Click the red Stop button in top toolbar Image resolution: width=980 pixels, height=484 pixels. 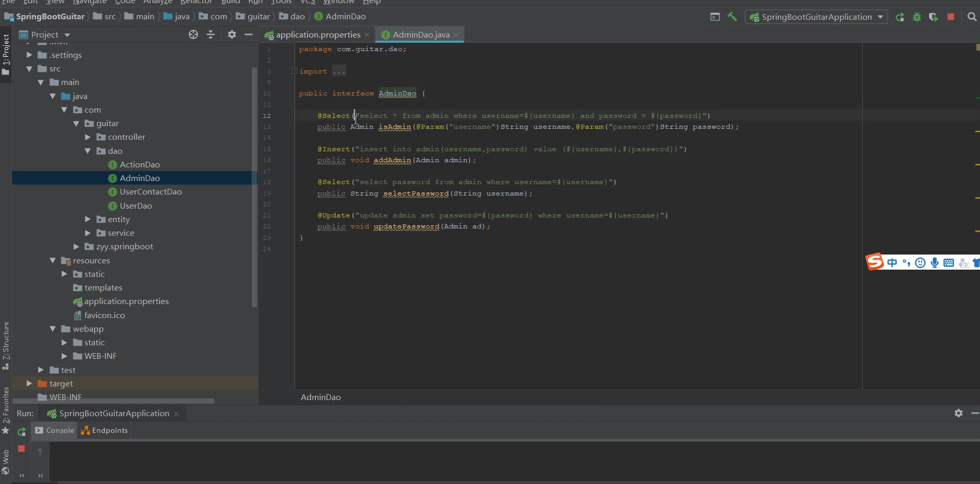[951, 17]
